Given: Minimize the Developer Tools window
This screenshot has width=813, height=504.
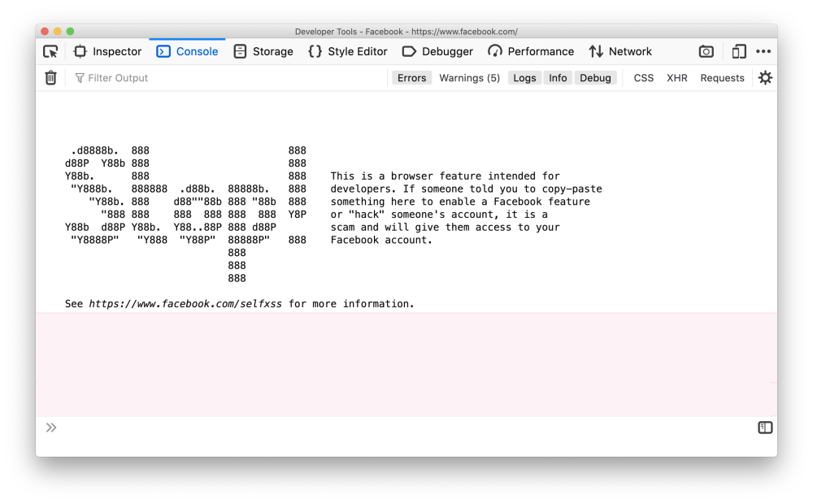Looking at the screenshot, I should 58,31.
